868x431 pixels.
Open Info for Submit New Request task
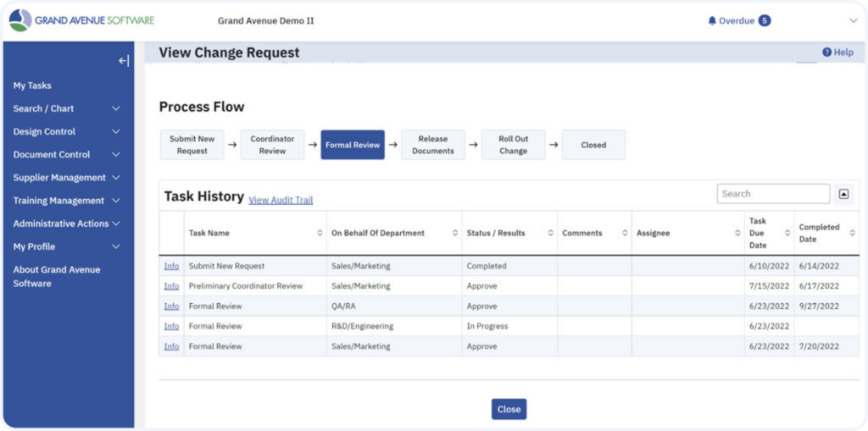tap(171, 266)
